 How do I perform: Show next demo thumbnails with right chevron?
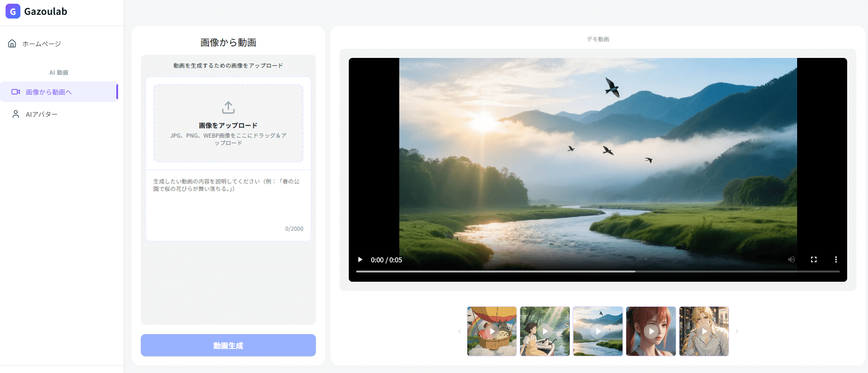tap(736, 331)
